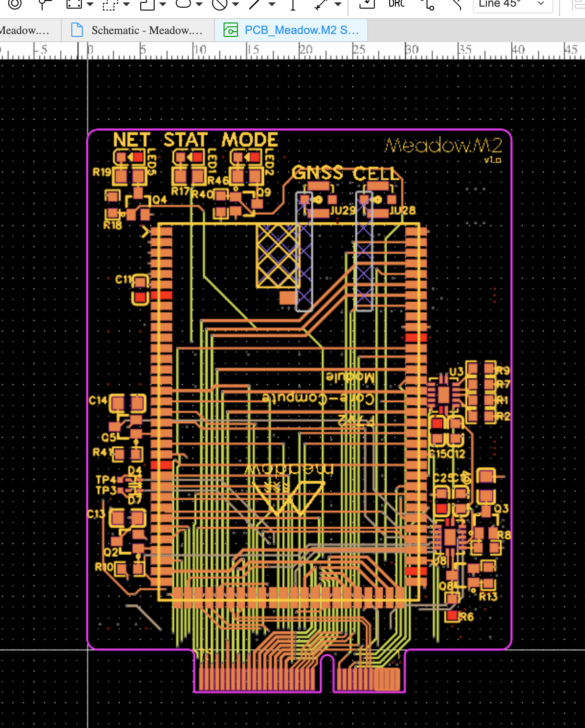585x728 pixels.
Task: Select the R9 designator label
Action: coord(503,370)
